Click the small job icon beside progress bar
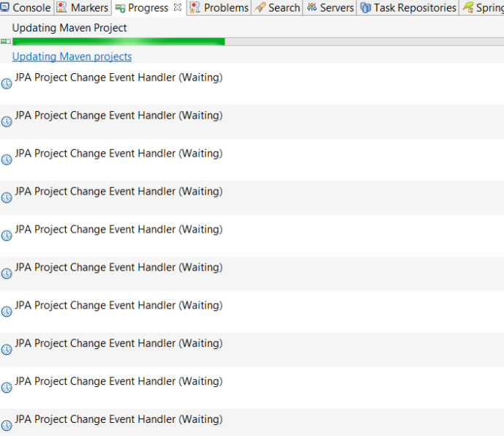The height and width of the screenshot is (436, 504). point(5,42)
